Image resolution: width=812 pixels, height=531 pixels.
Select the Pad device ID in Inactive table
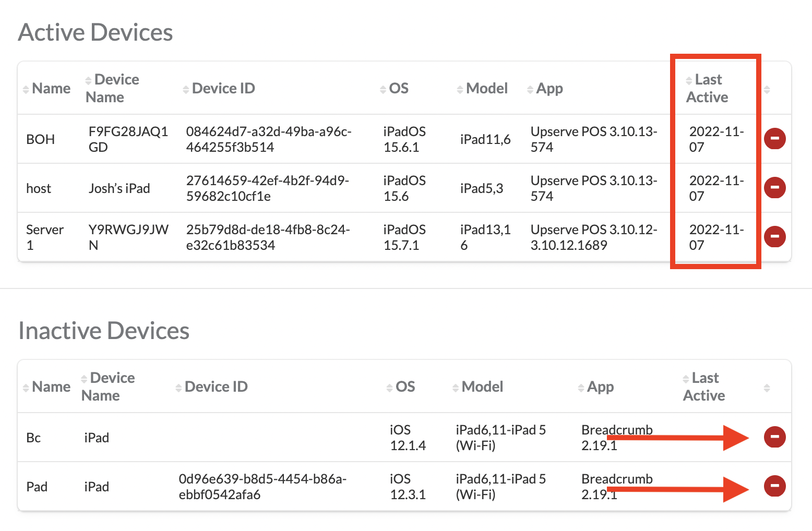pyautogui.click(x=262, y=487)
